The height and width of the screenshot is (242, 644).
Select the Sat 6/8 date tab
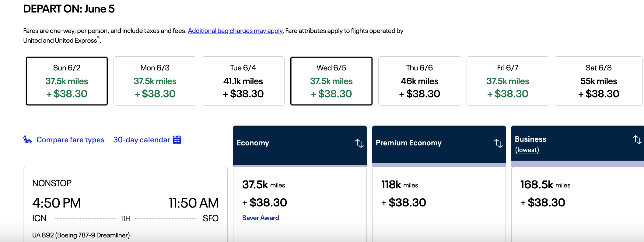coord(599,81)
